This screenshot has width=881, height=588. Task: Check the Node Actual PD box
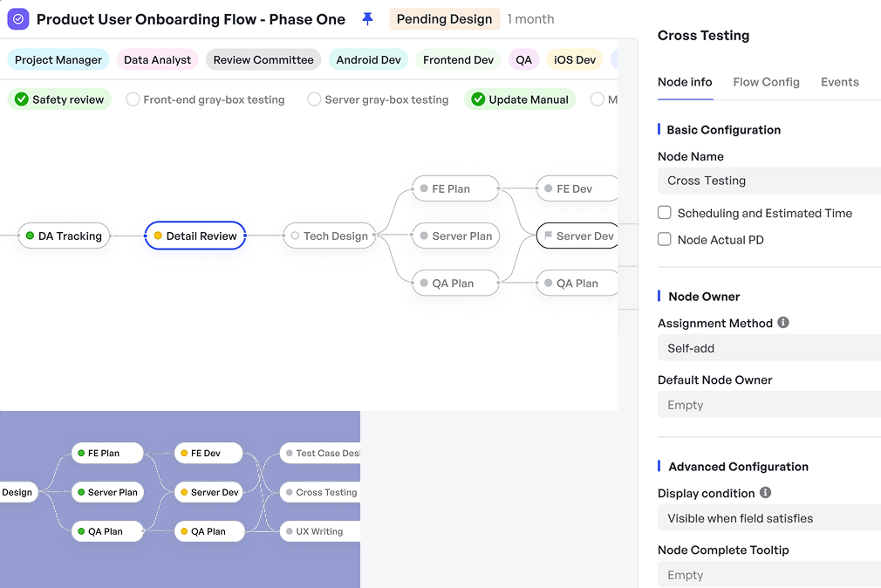pyautogui.click(x=665, y=239)
